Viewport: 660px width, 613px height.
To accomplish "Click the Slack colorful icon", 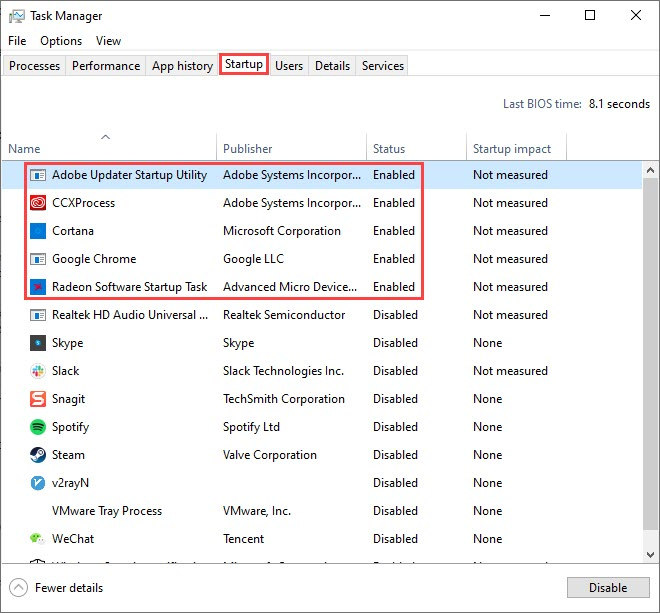I will 38,371.
